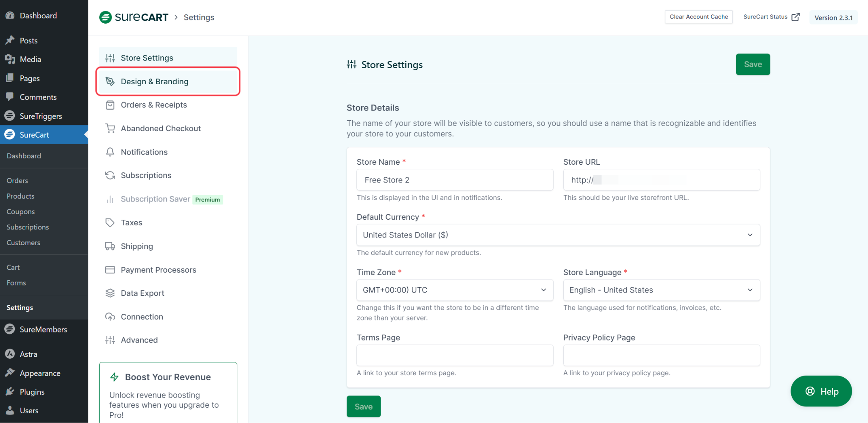Click the top Save button
868x423 pixels.
(753, 64)
